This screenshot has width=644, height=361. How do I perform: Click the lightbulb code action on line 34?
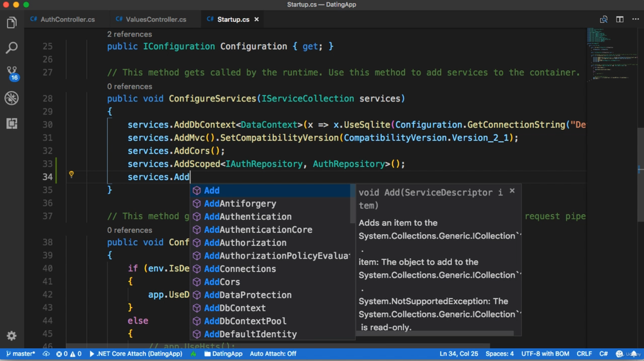click(x=71, y=175)
